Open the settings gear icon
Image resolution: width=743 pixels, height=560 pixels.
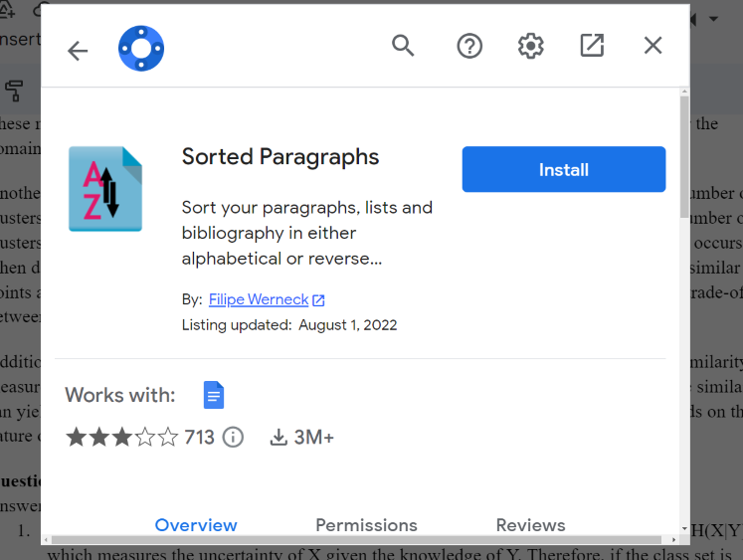click(531, 46)
